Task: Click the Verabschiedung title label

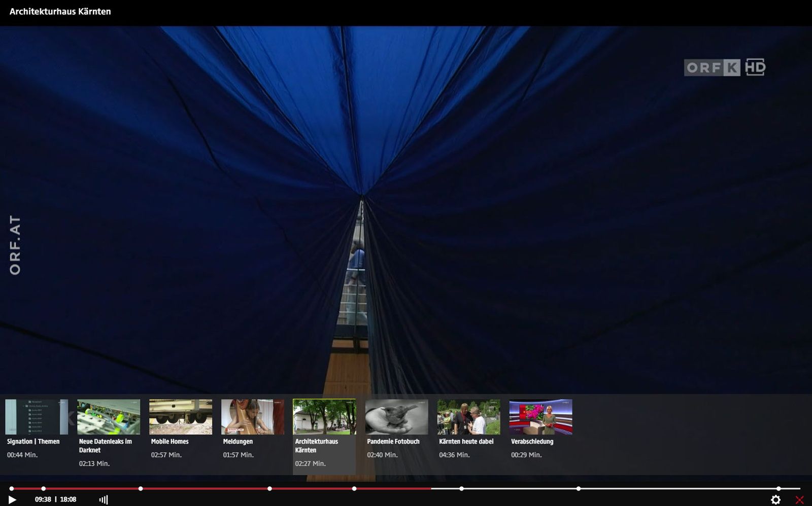Action: tap(532, 442)
